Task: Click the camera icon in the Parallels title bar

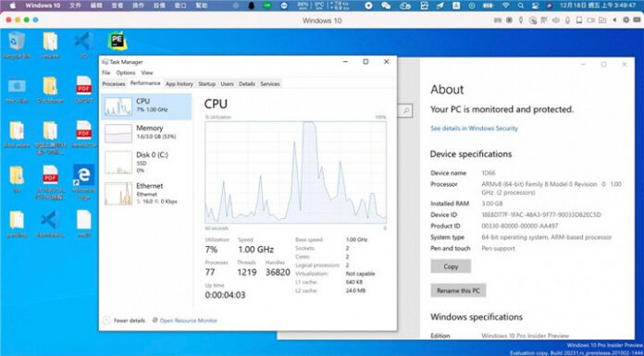Action: (590, 19)
